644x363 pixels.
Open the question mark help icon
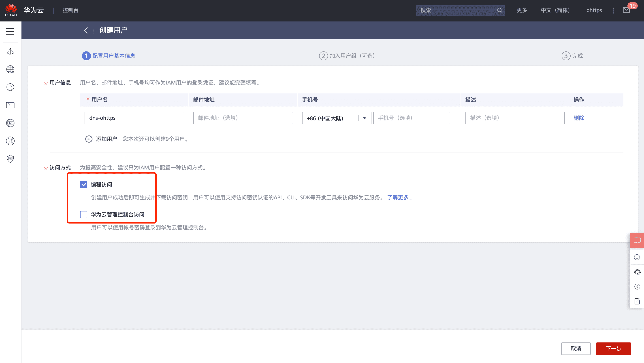pos(637,287)
